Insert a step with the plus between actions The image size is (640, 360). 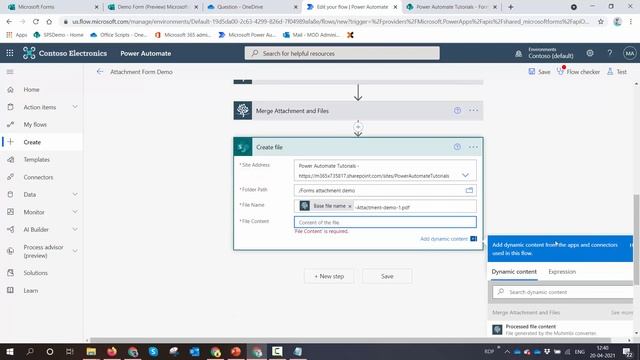point(358,127)
